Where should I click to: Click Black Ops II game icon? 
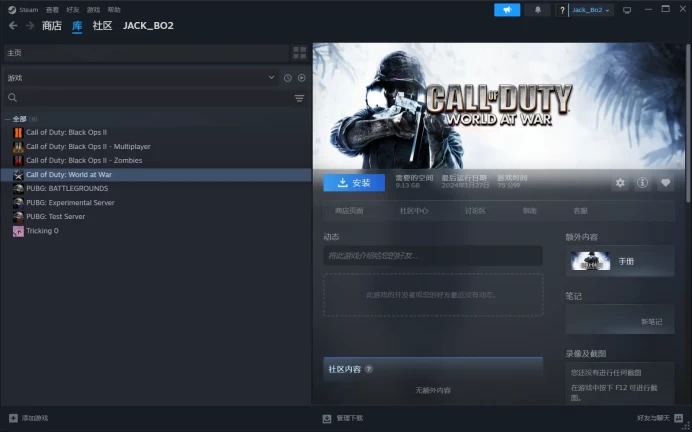point(18,132)
